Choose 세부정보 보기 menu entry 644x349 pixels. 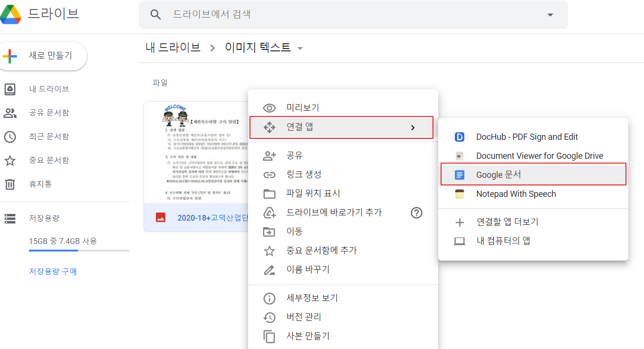pos(343,298)
